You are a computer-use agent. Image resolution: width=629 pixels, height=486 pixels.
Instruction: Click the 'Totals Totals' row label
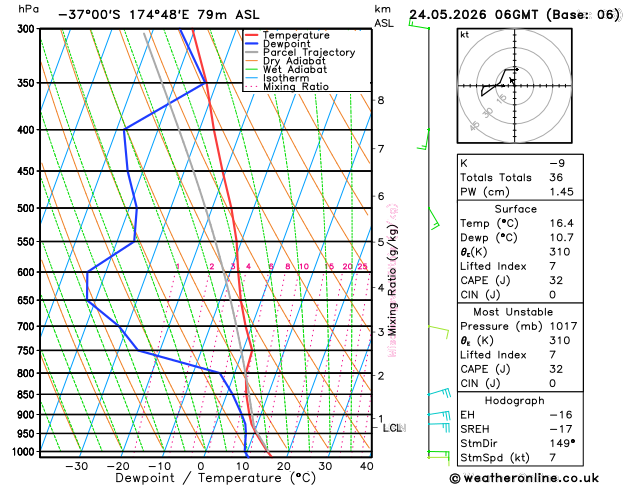[x=496, y=178]
